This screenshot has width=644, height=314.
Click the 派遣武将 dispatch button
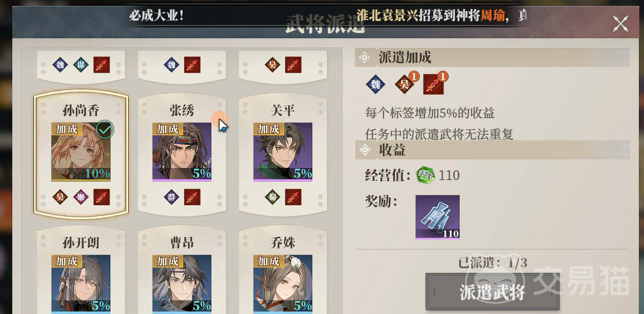(x=492, y=292)
